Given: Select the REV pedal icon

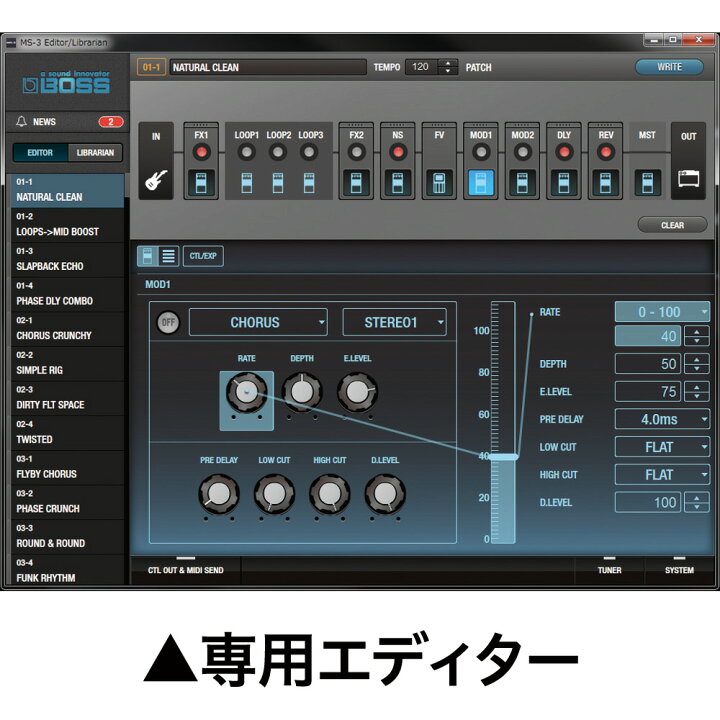Looking at the screenshot, I should (x=605, y=182).
